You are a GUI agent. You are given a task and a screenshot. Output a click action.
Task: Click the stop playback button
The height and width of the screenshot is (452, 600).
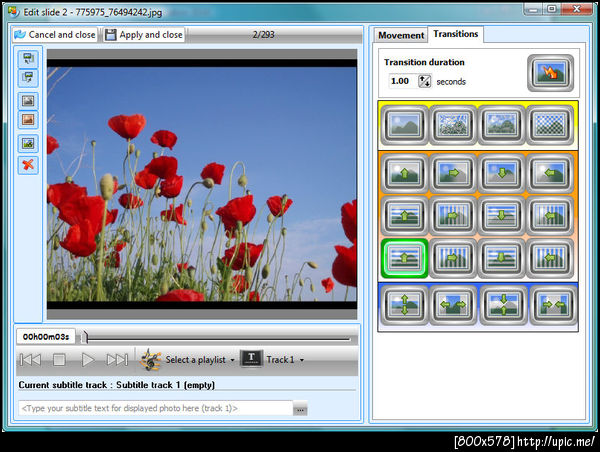pos(59,360)
